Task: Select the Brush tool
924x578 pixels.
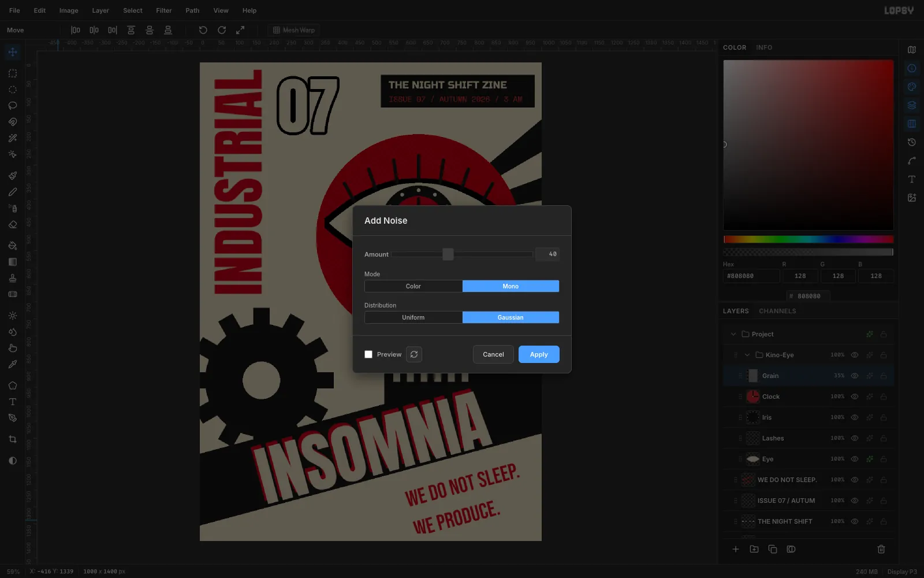Action: (13, 176)
